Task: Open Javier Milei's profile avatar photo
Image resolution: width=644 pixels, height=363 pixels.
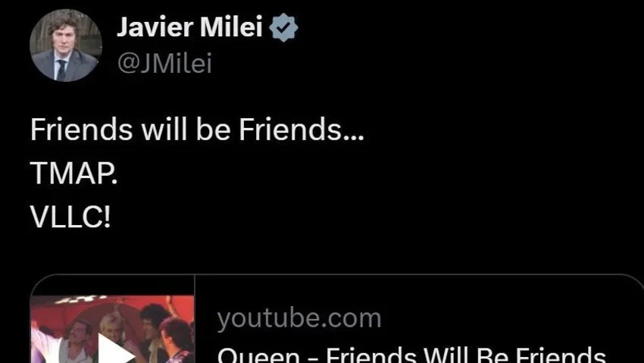Action: 66,45
